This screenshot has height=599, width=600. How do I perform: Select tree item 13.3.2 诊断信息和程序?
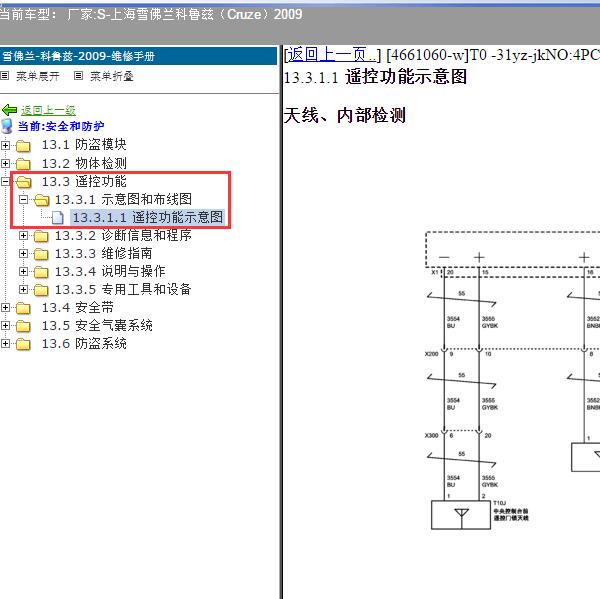click(123, 235)
